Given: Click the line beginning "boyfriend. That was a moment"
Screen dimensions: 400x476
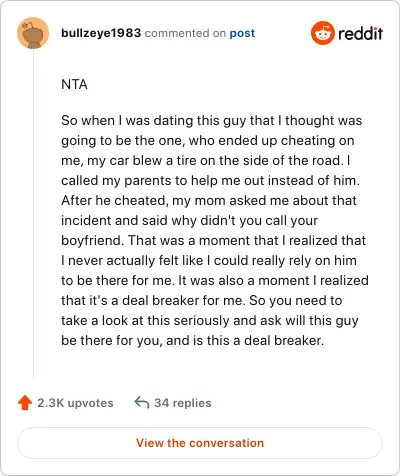Looking at the screenshot, I should pos(213,241).
